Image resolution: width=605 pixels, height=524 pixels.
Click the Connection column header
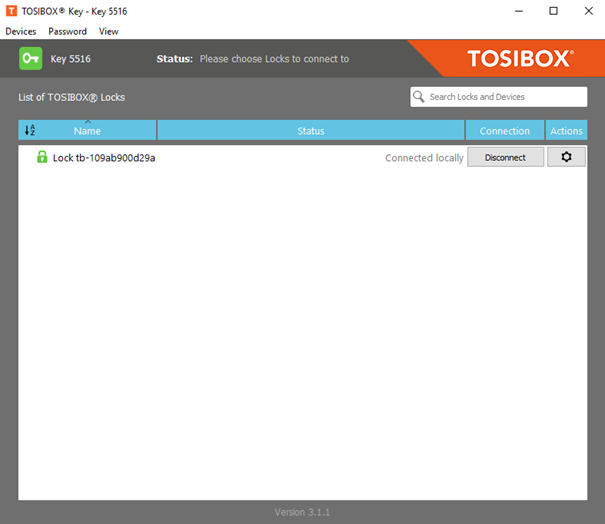click(x=505, y=130)
